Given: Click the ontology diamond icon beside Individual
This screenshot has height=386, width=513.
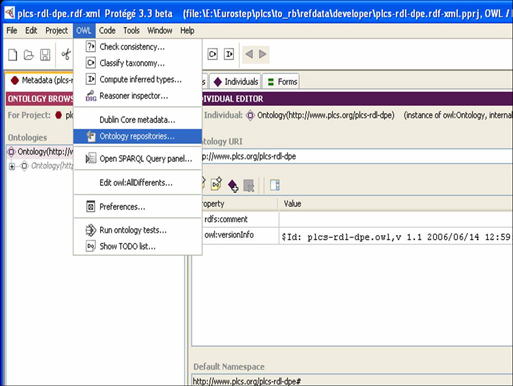Looking at the screenshot, I should tap(250, 115).
